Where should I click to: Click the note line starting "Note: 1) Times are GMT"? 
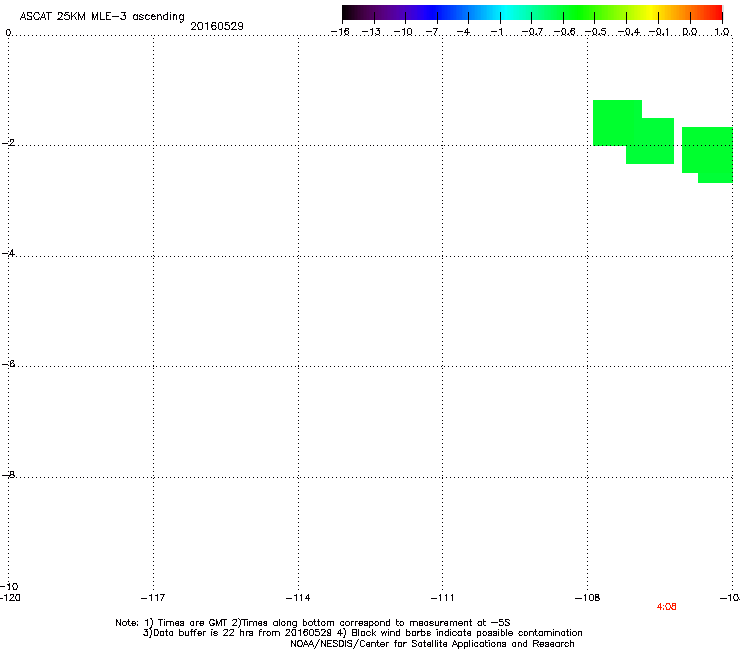click(313, 623)
